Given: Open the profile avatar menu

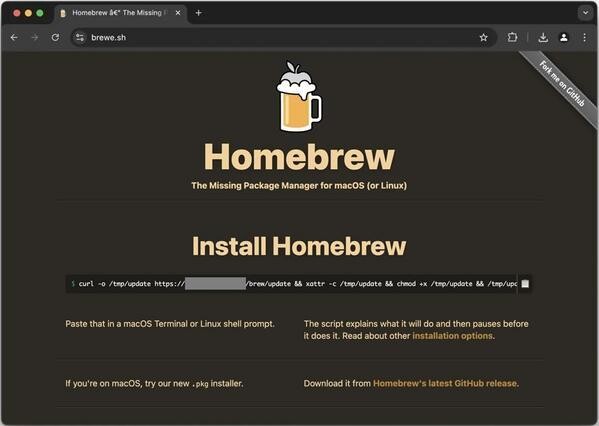Looking at the screenshot, I should 563,37.
